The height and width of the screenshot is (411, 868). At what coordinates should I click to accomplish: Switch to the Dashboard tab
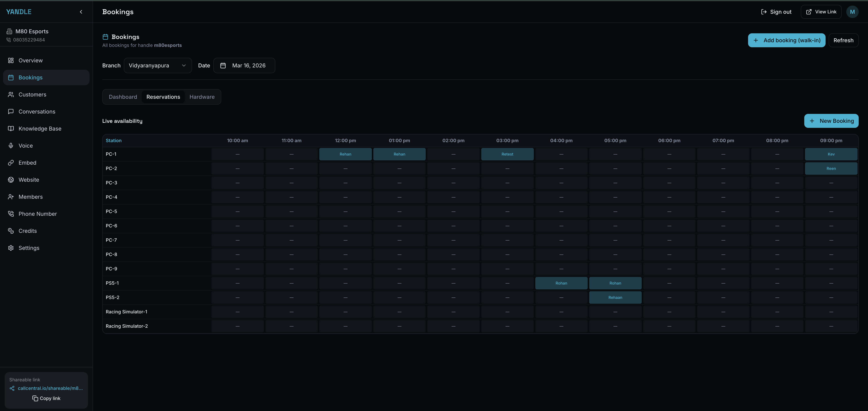tap(123, 97)
